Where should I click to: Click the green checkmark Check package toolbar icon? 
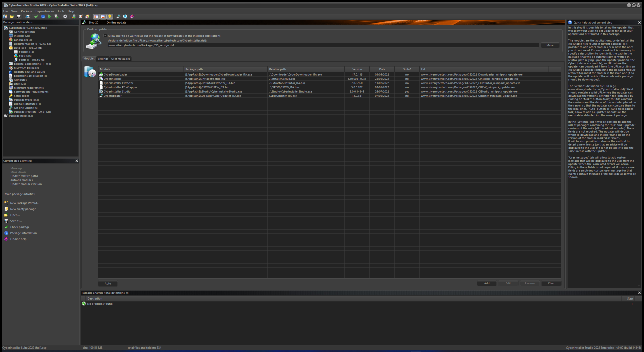(36, 16)
